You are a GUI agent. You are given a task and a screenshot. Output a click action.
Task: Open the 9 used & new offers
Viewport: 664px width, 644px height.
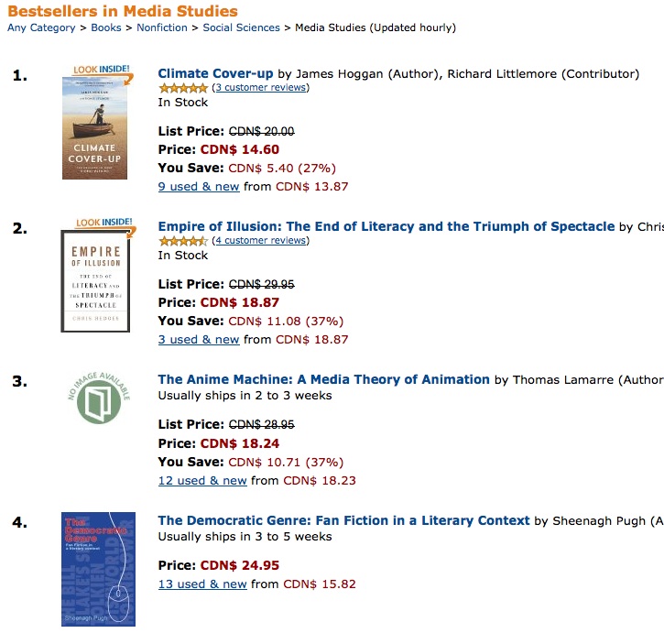(199, 187)
